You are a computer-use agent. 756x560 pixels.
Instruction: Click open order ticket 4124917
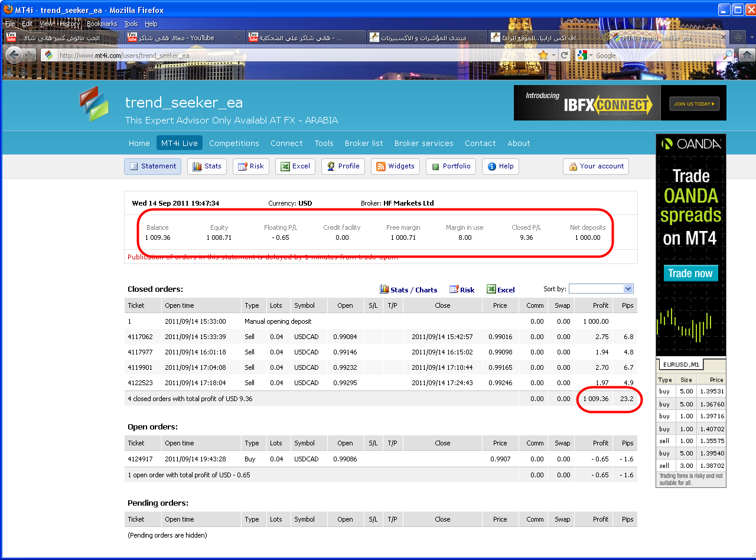140,459
